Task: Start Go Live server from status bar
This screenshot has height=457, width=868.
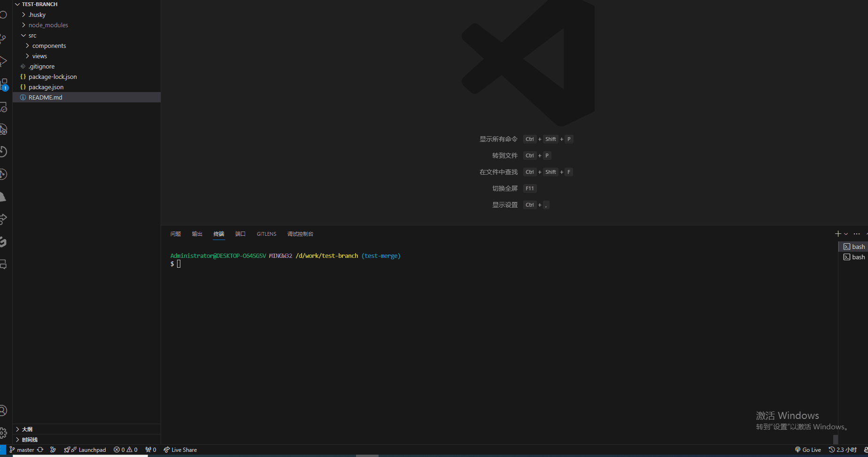Action: [x=808, y=449]
